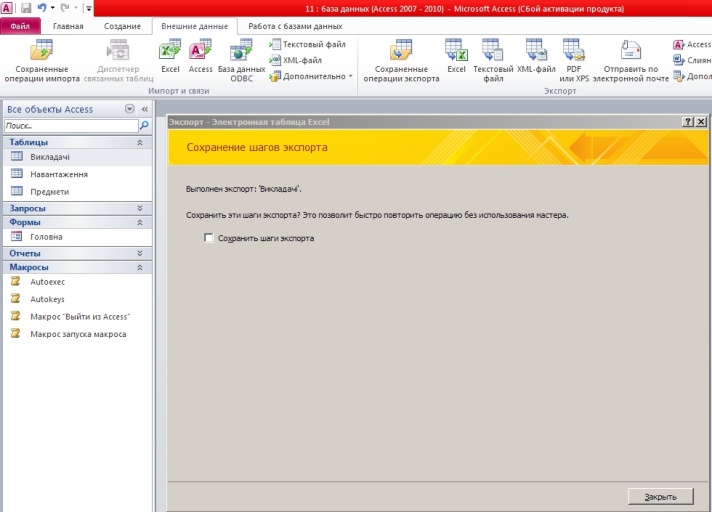Open Дополнительно import dropdown
The height and width of the screenshot is (512, 712).
click(x=311, y=76)
